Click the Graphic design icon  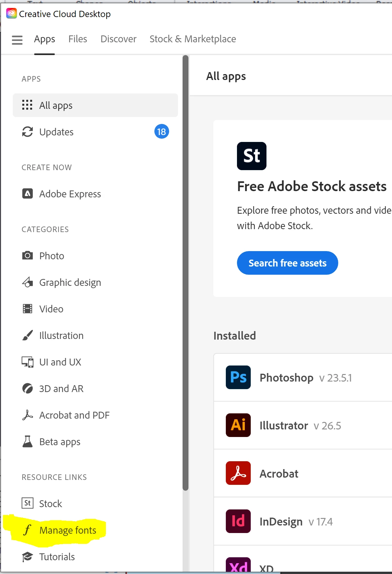(28, 282)
